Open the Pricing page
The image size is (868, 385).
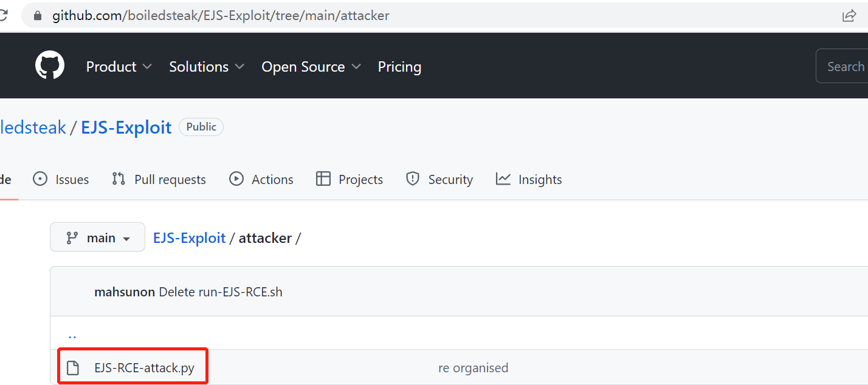(399, 67)
